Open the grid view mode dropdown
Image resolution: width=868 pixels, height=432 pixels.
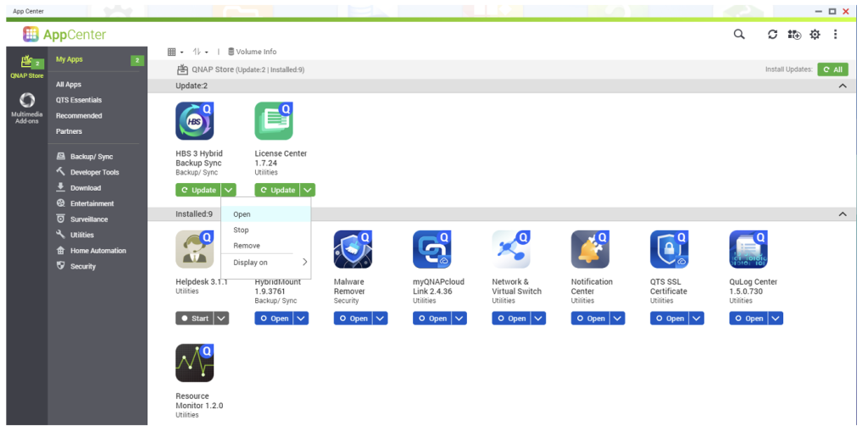(175, 52)
